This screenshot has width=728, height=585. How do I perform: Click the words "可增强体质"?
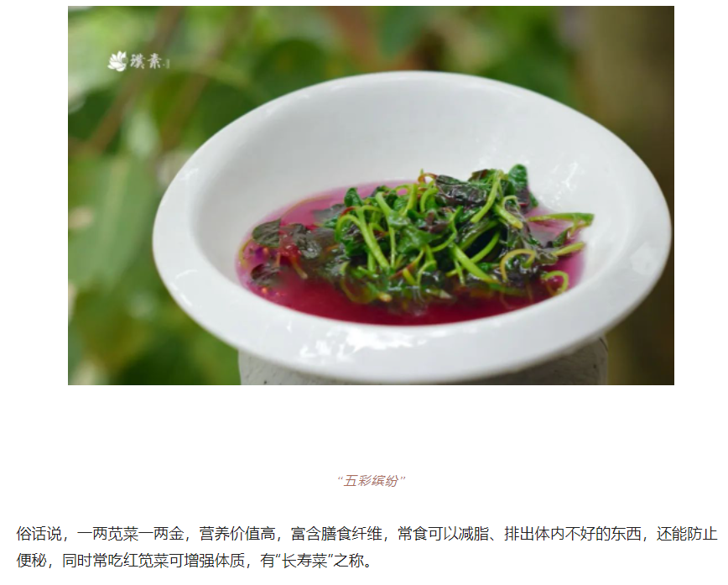(206, 561)
